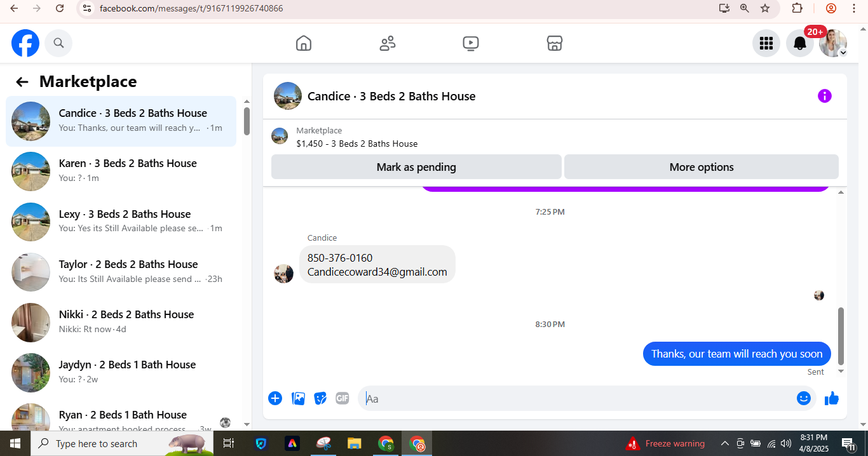The width and height of the screenshot is (868, 456).
Task: Open Chrome profile icon
Action: coord(831,8)
